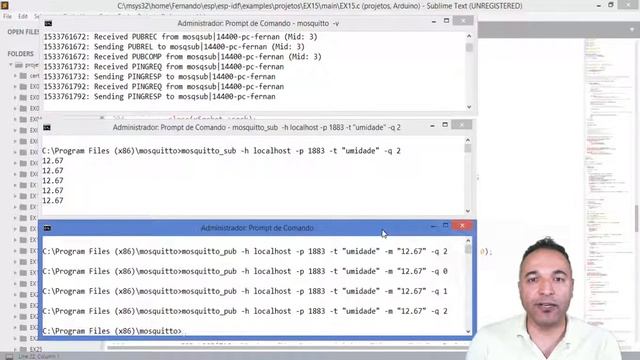The width and height of the screenshot is (640, 360).
Task: Click the console icon of the mosquitto -v window
Action: (48, 23)
